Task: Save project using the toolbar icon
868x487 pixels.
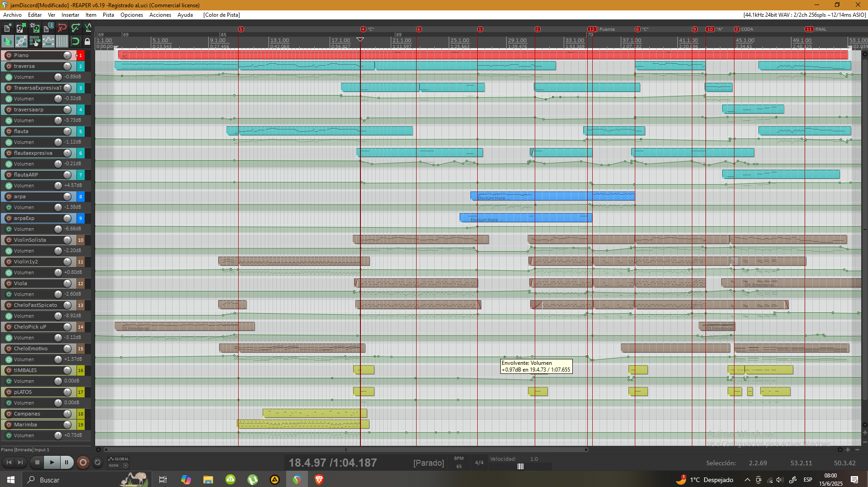Action: 34,28
